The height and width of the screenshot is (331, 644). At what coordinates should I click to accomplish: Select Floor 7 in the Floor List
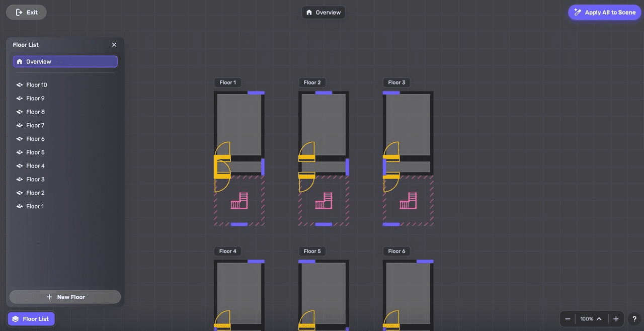click(x=35, y=125)
